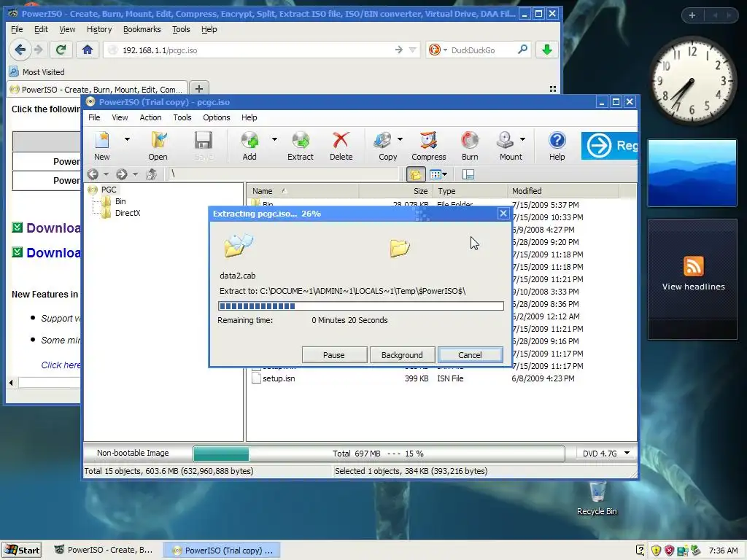
Task: Click the search magnifier icon in the browser
Action: click(x=522, y=50)
